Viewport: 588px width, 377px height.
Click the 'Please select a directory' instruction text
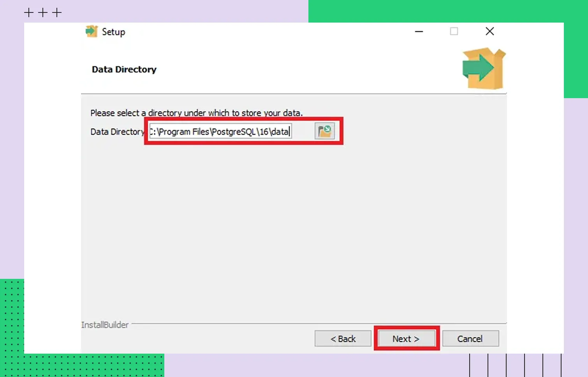click(196, 113)
